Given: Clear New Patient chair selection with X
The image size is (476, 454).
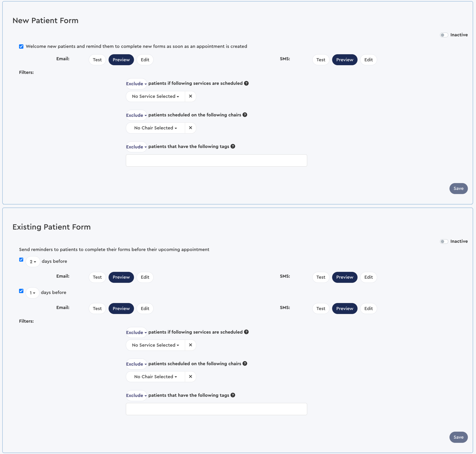Looking at the screenshot, I should [190, 128].
